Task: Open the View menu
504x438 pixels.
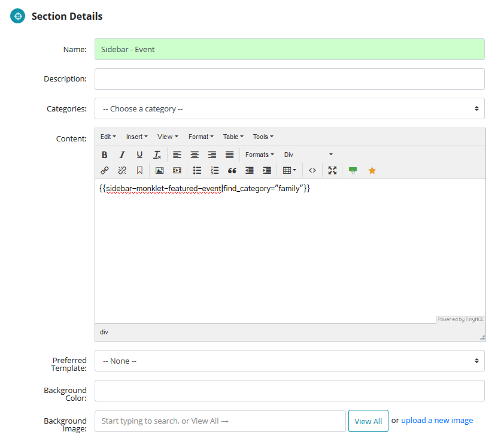Action: coord(168,137)
